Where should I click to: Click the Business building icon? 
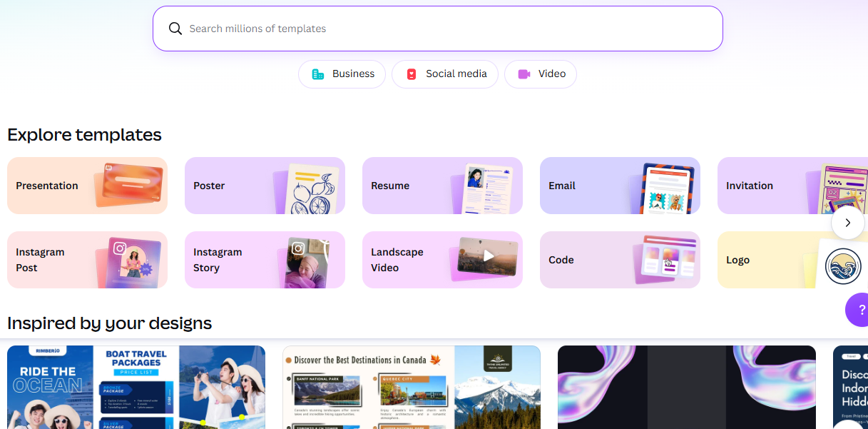(x=318, y=74)
